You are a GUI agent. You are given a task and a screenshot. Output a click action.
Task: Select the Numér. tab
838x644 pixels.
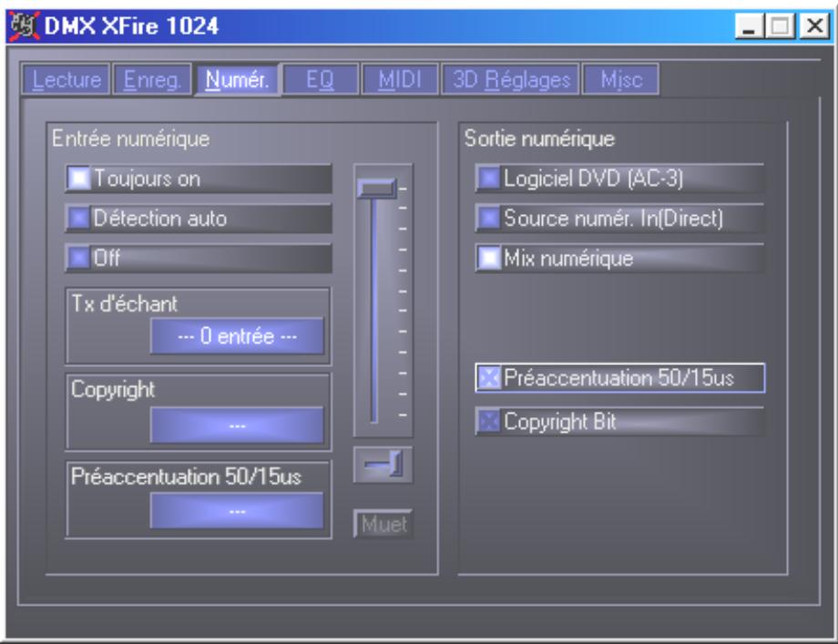[237, 79]
